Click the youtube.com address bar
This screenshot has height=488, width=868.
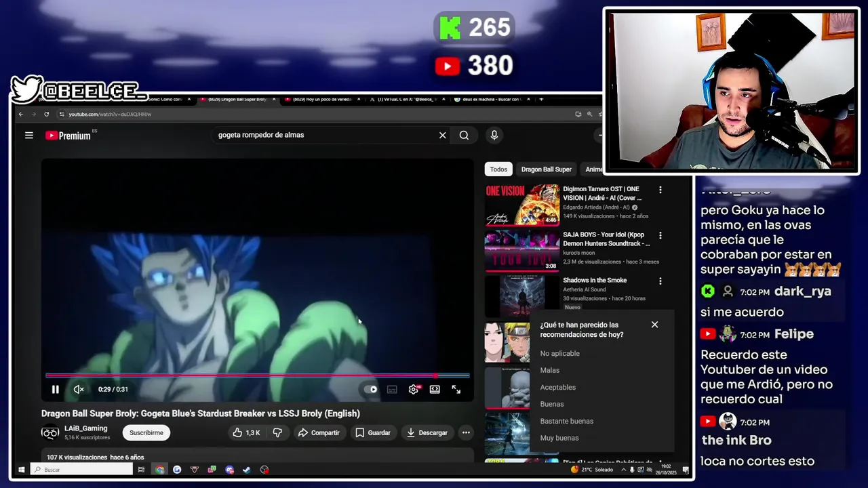tap(312, 115)
